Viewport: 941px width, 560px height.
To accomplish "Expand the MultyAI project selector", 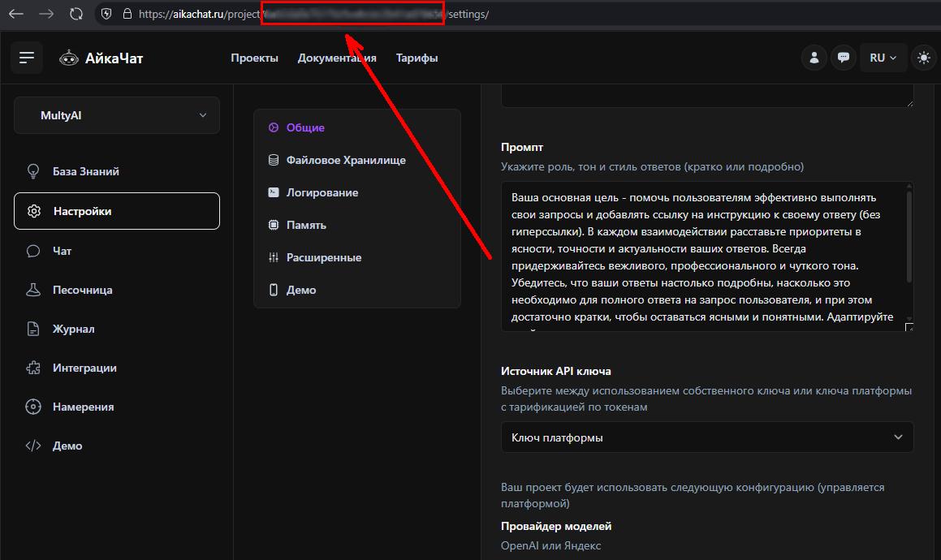I will (117, 115).
